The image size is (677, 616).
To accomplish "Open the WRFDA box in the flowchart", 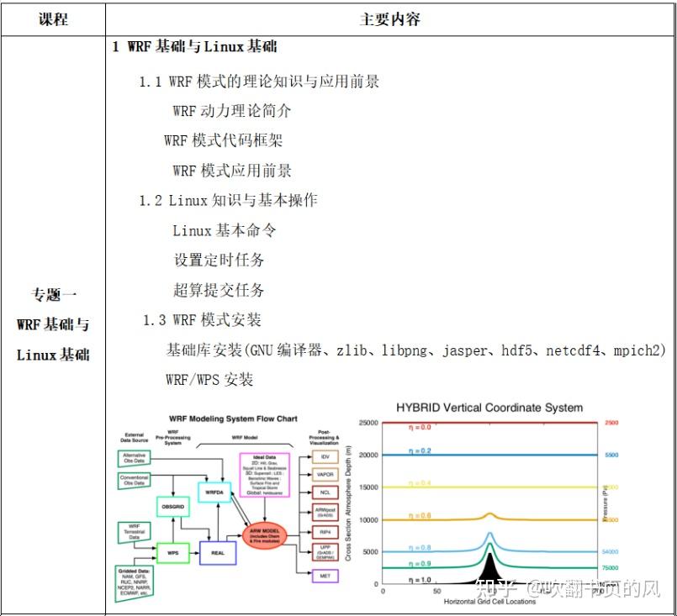I will pyautogui.click(x=214, y=492).
